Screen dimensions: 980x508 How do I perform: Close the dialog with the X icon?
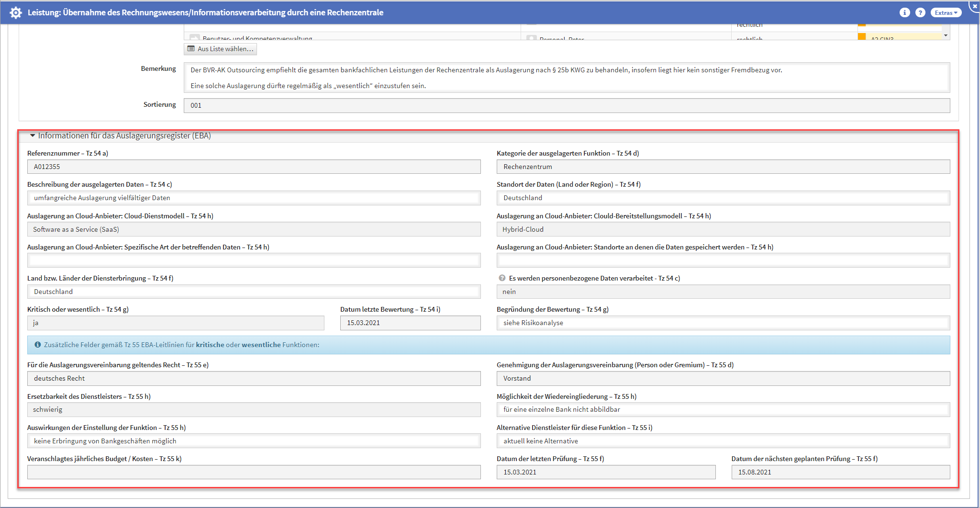(975, 6)
